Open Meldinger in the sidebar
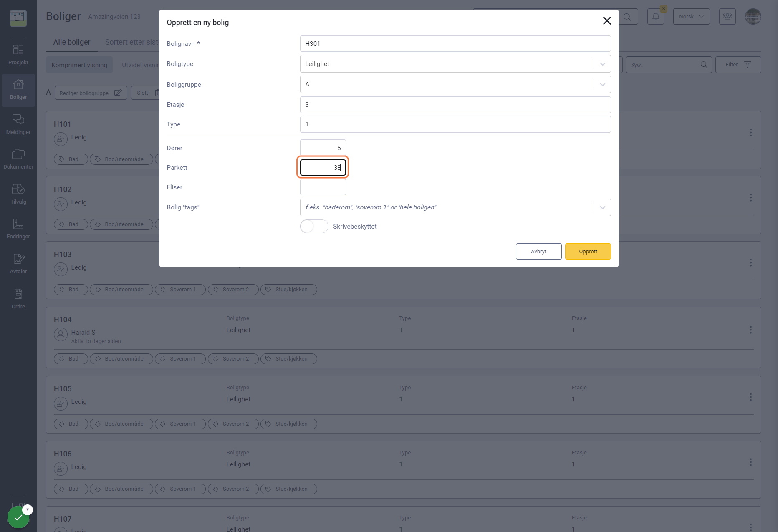The height and width of the screenshot is (532, 778). (18, 125)
